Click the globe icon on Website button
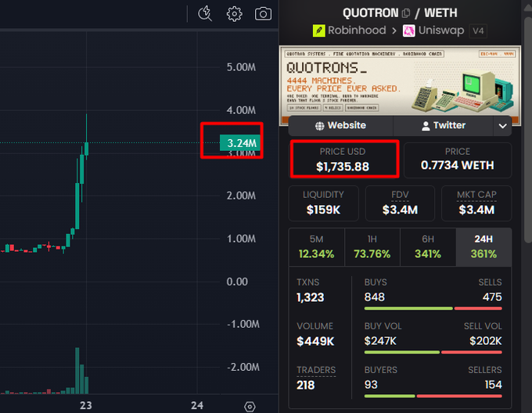This screenshot has width=532, height=413. pyautogui.click(x=320, y=126)
